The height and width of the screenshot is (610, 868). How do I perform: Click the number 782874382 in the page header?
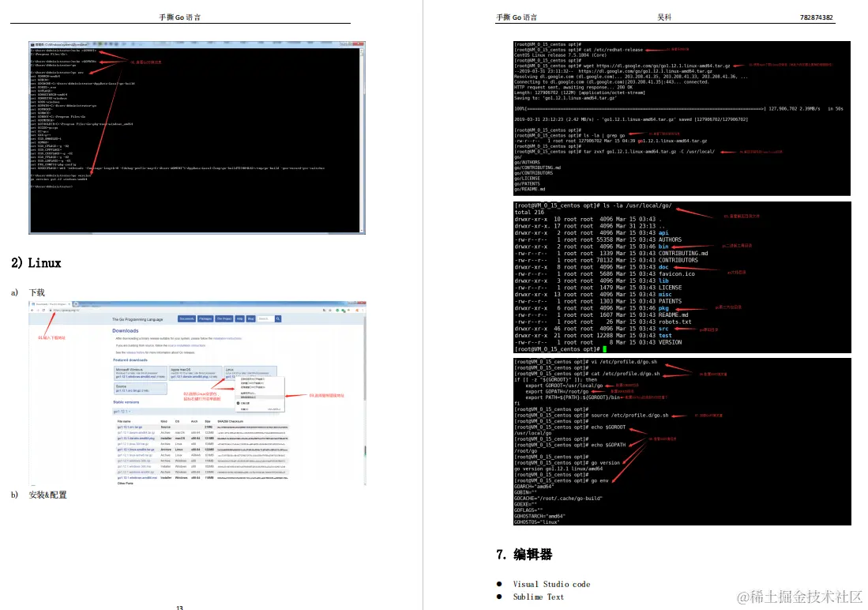click(816, 17)
